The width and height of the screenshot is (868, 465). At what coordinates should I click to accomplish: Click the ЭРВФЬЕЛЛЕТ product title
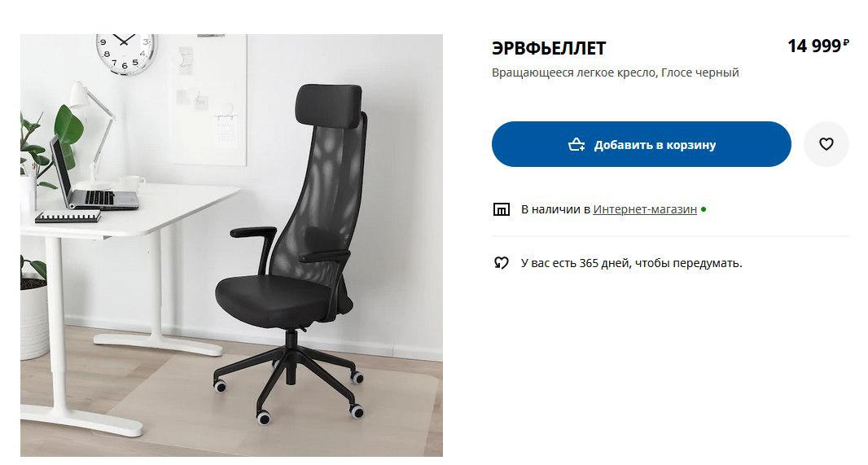point(549,48)
